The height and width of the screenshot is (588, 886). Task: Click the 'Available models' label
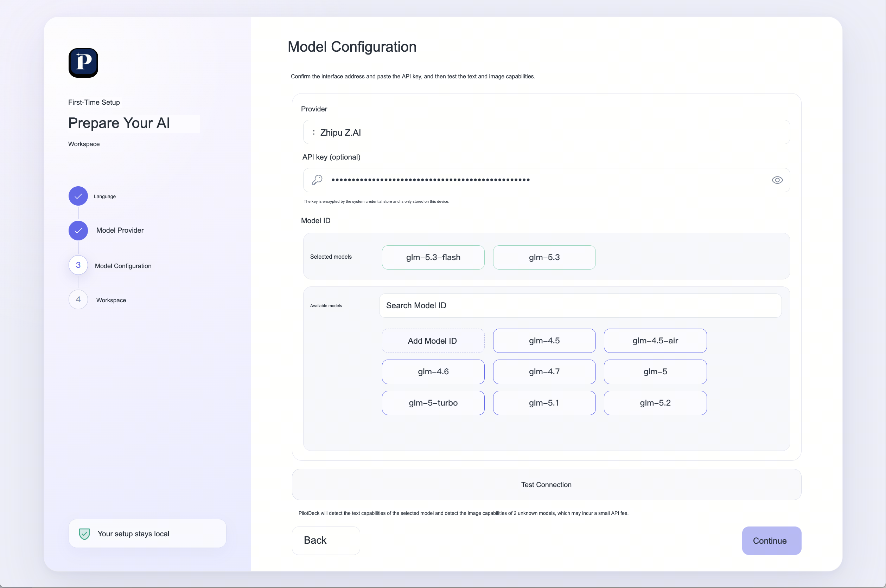(326, 306)
